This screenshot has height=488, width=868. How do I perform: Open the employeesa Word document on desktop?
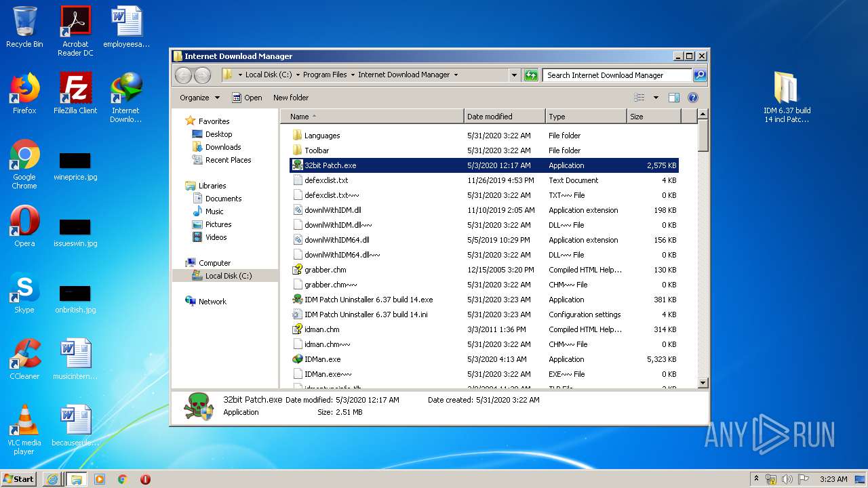[126, 27]
